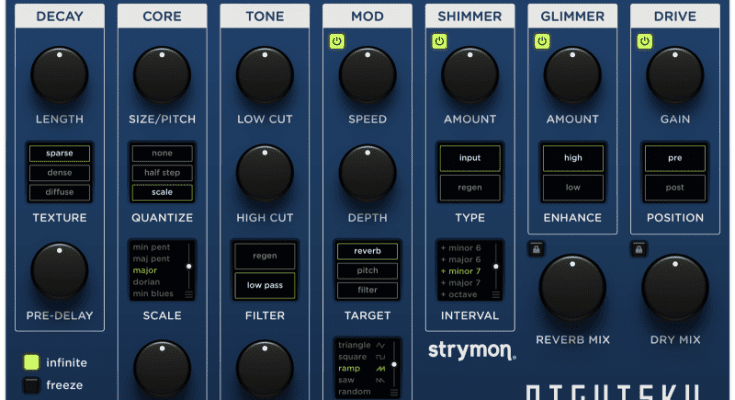Choose dorian in the SCALE list
735x400 pixels.
pyautogui.click(x=146, y=281)
